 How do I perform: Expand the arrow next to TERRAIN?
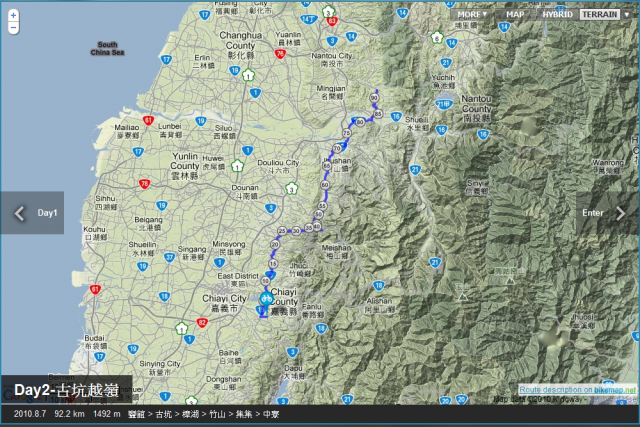(x=627, y=14)
